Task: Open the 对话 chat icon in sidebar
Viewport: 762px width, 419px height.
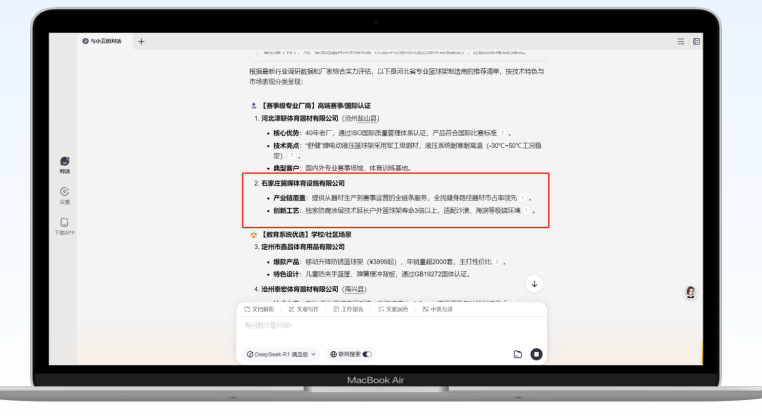Action: coord(65,162)
